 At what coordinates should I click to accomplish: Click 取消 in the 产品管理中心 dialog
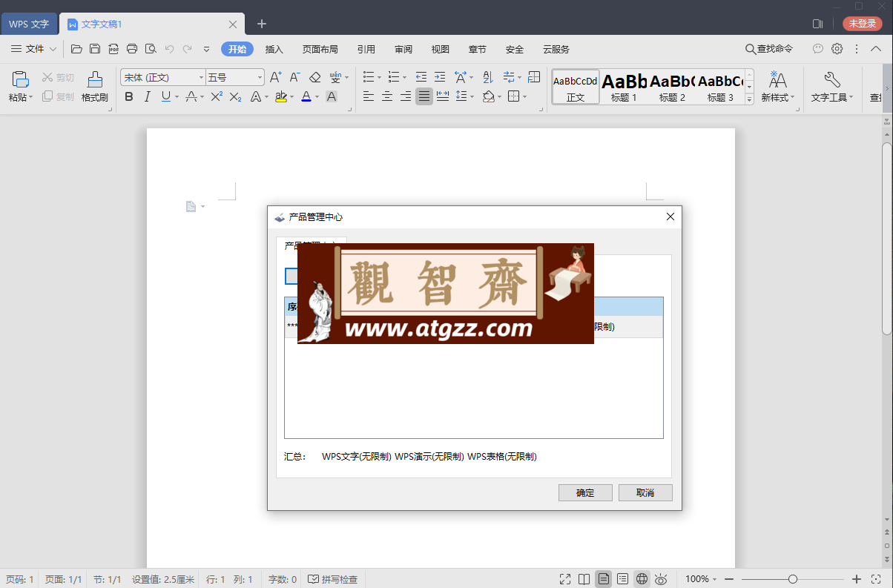tap(645, 492)
